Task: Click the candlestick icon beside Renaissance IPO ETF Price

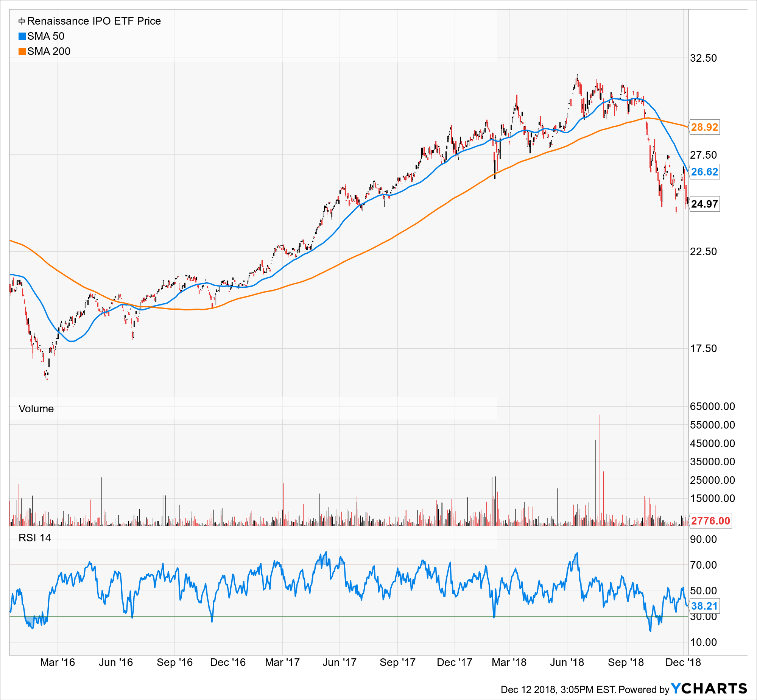Action: [22, 21]
